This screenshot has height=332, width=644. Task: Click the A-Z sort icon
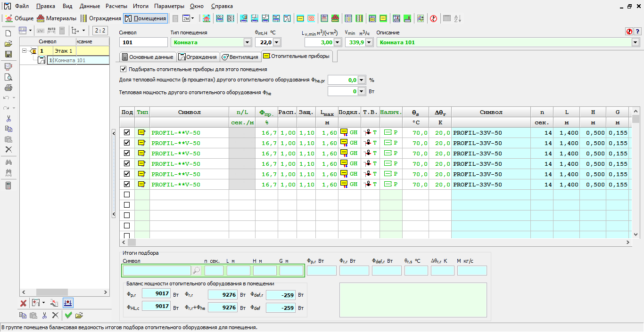[457, 18]
